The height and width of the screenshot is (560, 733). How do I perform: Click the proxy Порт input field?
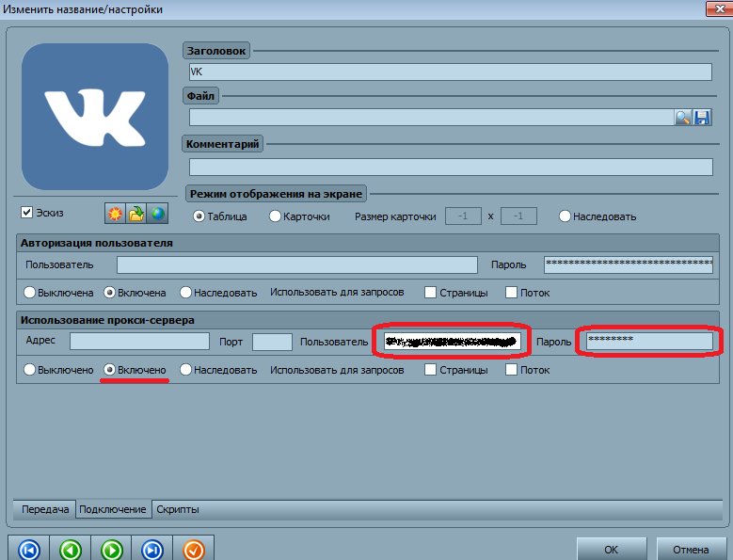point(272,342)
